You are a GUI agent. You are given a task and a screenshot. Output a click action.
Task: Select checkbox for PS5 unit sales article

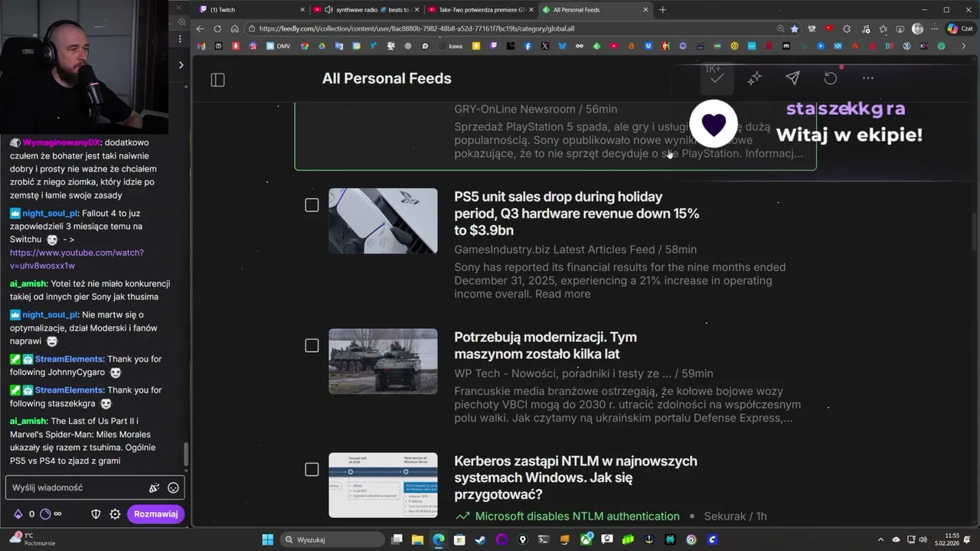[312, 205]
